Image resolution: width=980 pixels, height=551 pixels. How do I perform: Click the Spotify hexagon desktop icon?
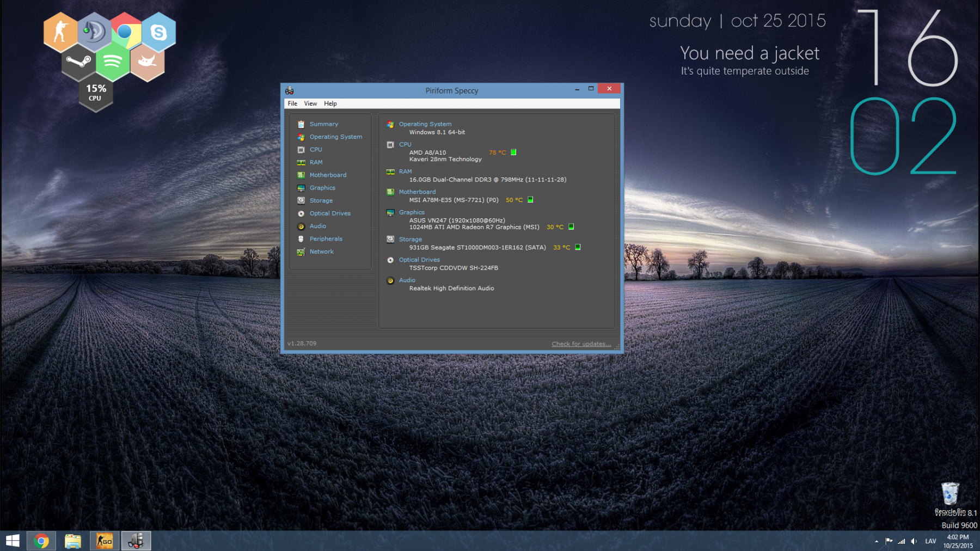113,62
